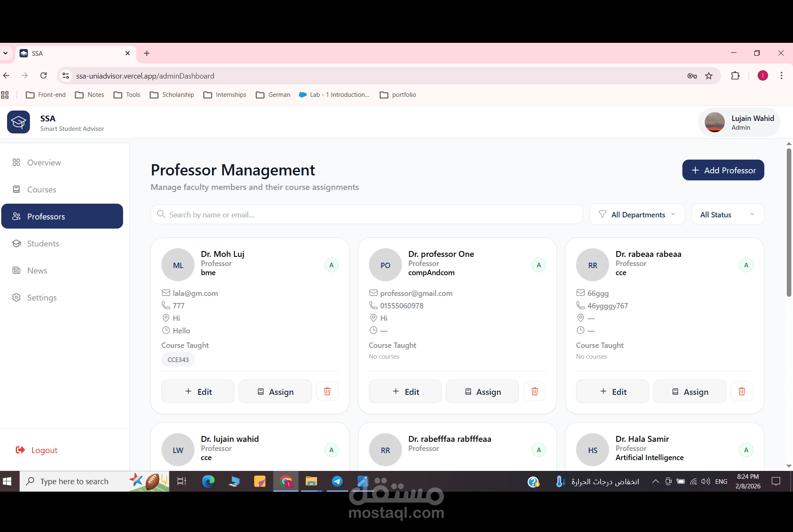
Task: Click the status badge A on Dr. rabeaa rabeaa
Action: click(746, 265)
